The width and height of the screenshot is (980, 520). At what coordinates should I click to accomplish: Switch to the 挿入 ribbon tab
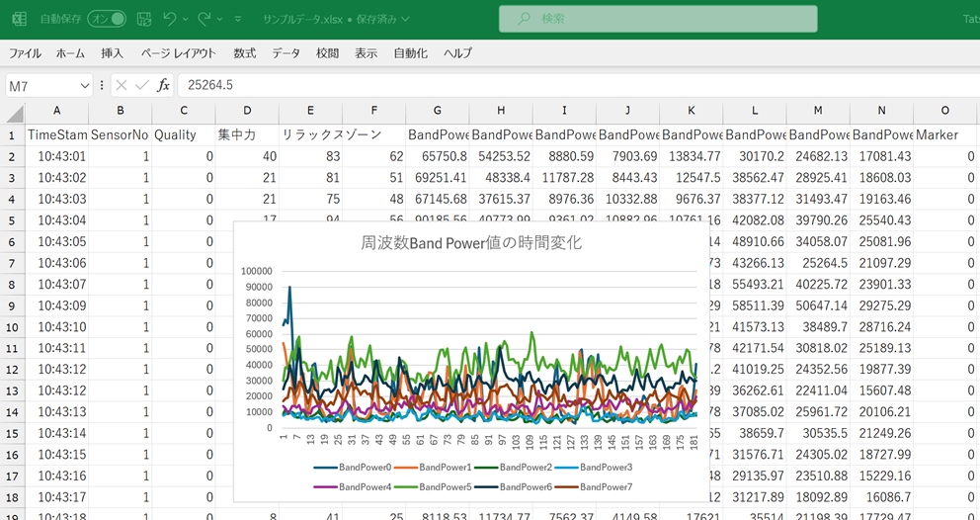[113, 53]
